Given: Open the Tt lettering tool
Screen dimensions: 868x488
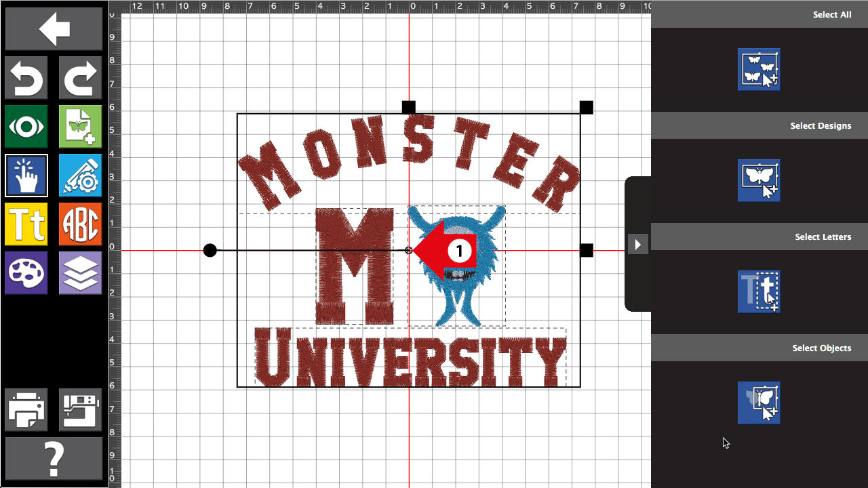Looking at the screenshot, I should pos(26,224).
